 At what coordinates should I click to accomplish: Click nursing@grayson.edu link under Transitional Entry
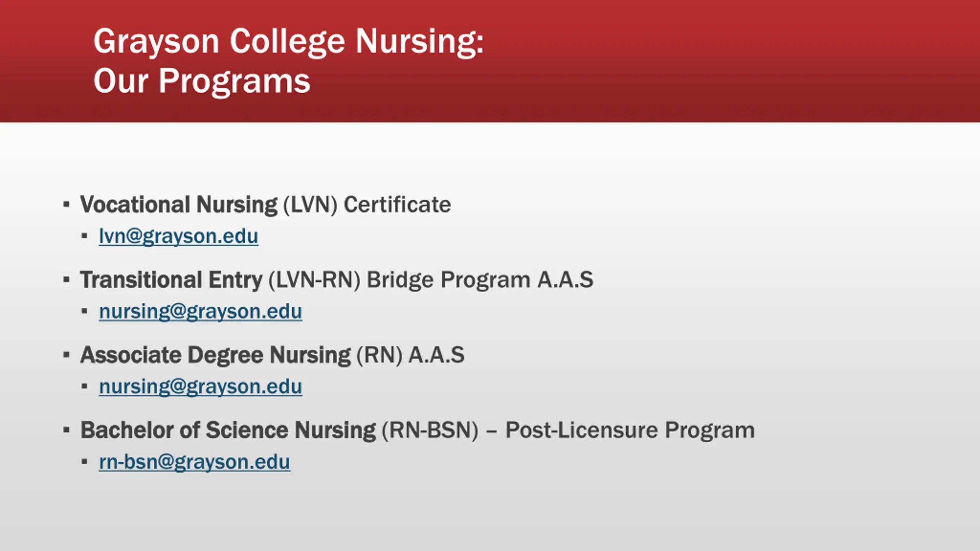[201, 311]
